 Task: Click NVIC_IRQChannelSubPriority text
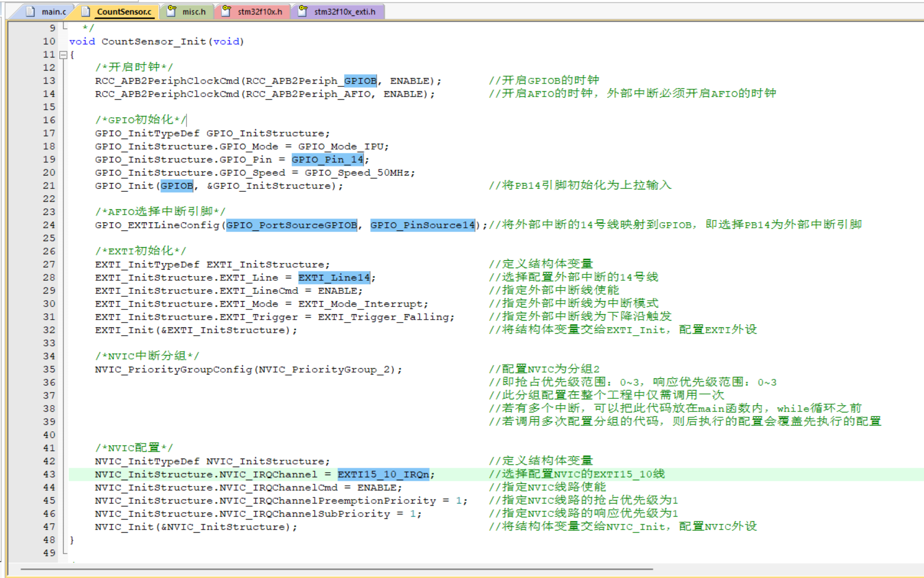[x=304, y=513]
